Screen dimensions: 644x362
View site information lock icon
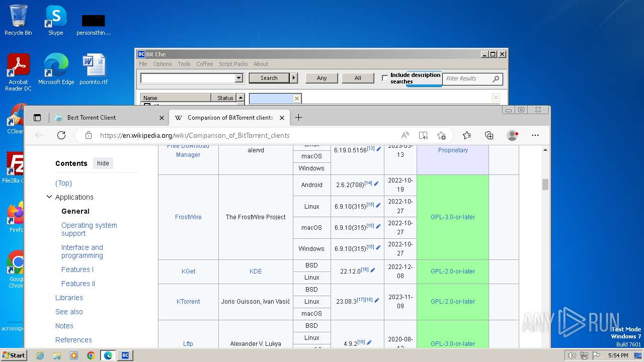tap(89, 135)
